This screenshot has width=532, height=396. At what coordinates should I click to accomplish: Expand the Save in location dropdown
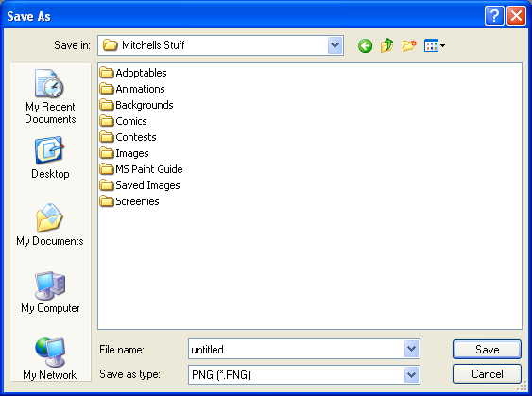pyautogui.click(x=335, y=45)
